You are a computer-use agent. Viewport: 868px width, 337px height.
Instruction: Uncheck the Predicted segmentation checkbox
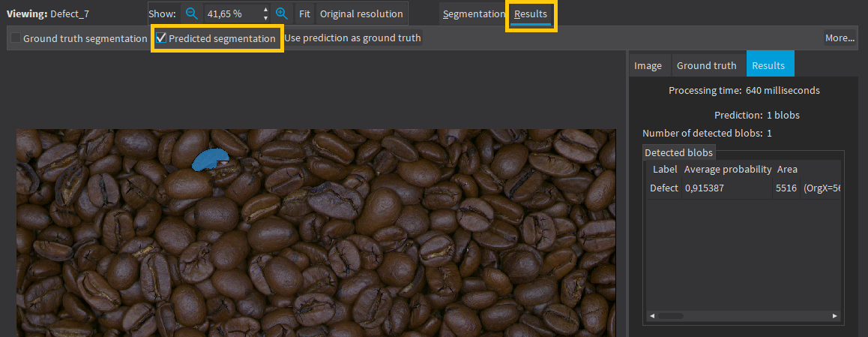point(161,38)
